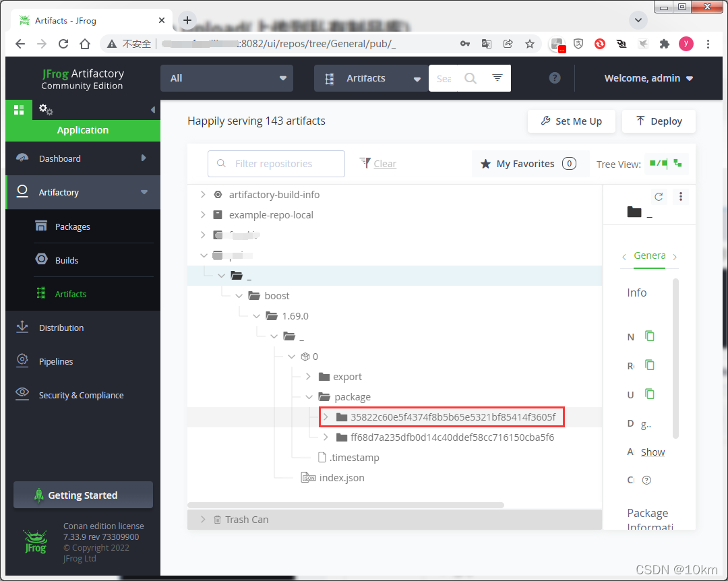This screenshot has width=728, height=581.
Task: Click the Deploy button
Action: click(x=659, y=121)
